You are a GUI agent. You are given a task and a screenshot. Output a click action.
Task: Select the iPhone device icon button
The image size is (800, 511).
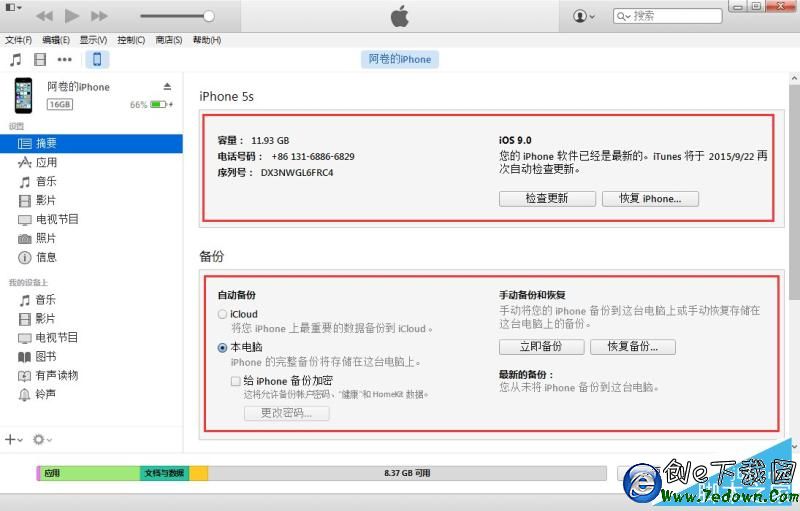(x=97, y=60)
